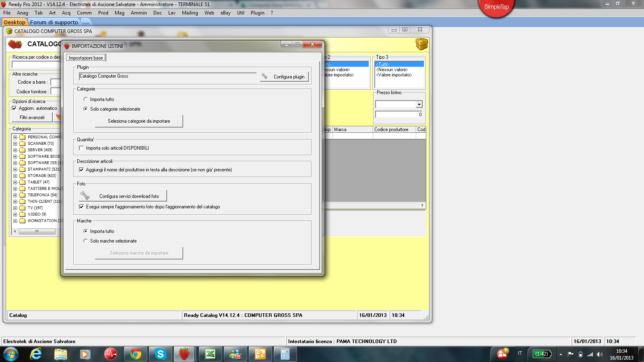Show hidden tray icons arrow
Viewport: 644px width, 362px height.
click(561, 354)
